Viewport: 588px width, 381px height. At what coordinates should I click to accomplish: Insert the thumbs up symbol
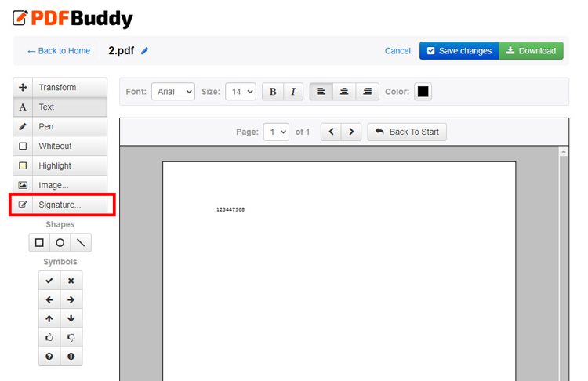[x=49, y=337]
